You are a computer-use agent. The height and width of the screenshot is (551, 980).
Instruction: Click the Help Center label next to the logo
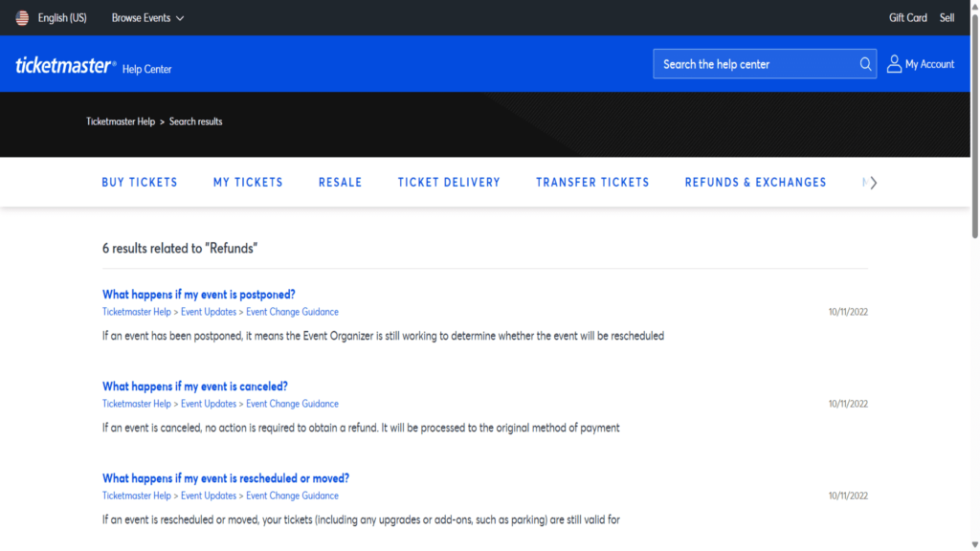coord(148,68)
